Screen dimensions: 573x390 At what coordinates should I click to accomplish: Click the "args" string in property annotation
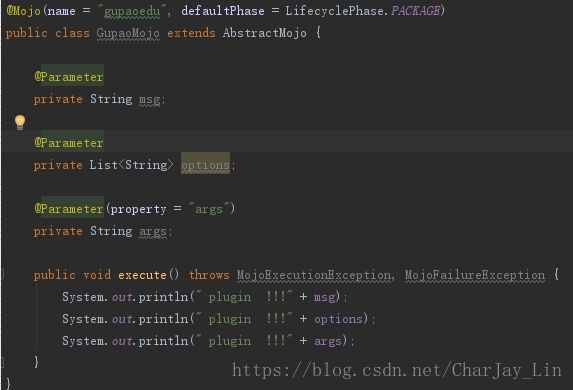pos(209,209)
